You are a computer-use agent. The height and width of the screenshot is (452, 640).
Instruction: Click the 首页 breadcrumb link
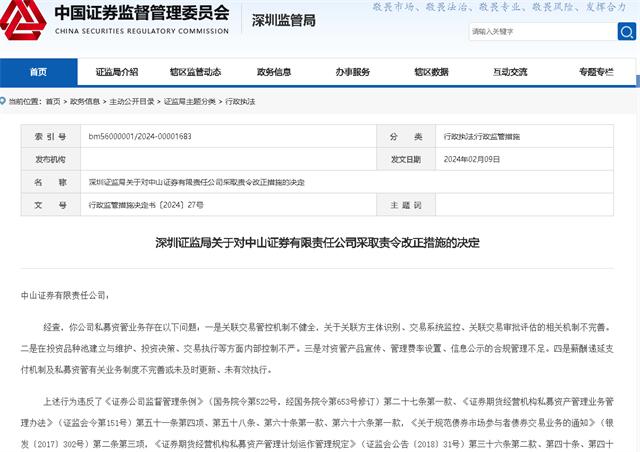[53, 101]
